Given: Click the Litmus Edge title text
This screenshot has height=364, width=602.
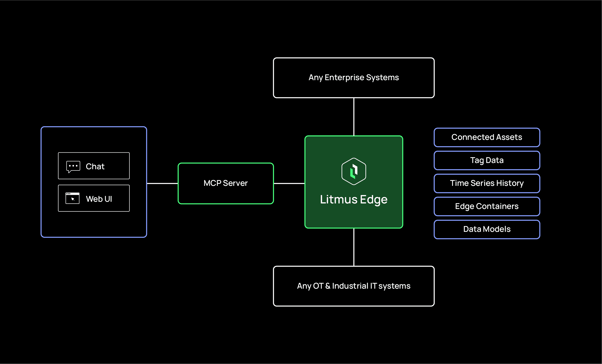Looking at the screenshot, I should tap(354, 200).
